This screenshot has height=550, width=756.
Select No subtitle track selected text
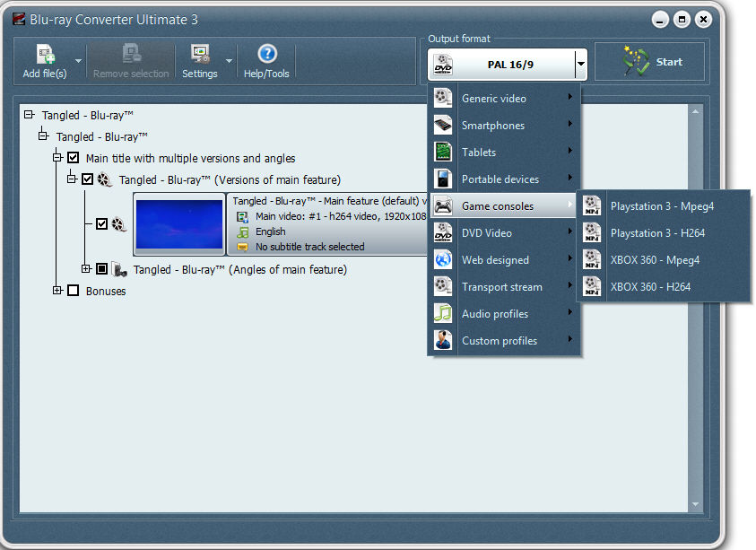click(310, 247)
